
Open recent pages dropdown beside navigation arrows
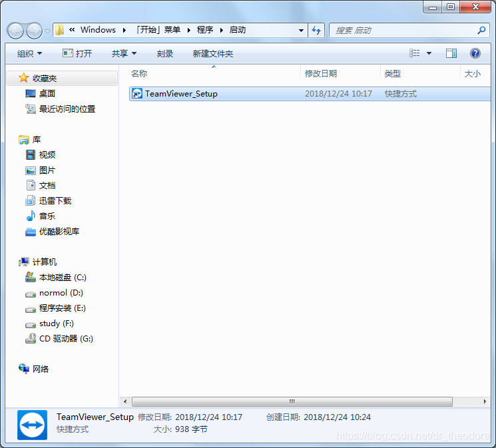click(47, 31)
